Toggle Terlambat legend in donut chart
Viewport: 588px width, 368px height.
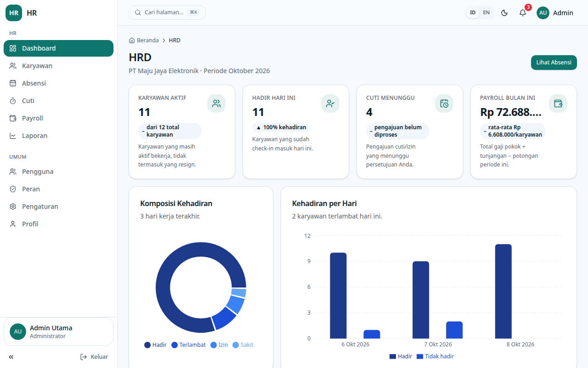(x=189, y=345)
